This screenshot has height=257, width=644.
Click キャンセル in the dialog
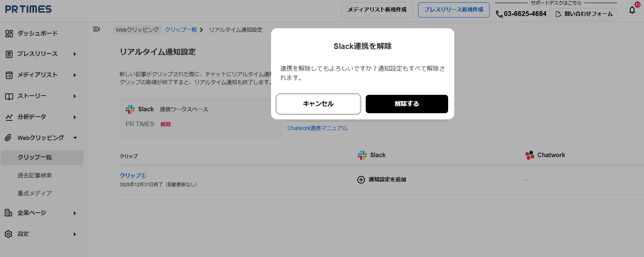click(x=318, y=104)
